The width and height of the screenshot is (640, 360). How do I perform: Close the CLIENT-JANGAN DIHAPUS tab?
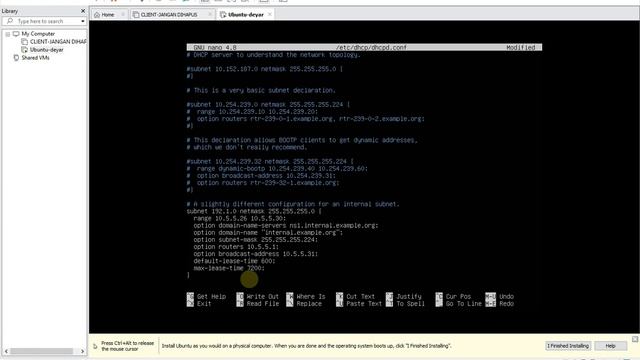pyautogui.click(x=210, y=14)
